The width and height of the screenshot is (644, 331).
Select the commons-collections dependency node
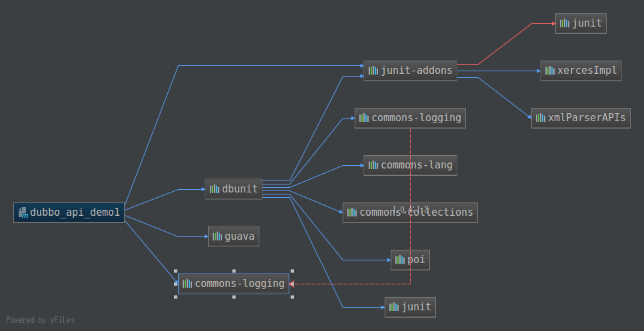(410, 212)
